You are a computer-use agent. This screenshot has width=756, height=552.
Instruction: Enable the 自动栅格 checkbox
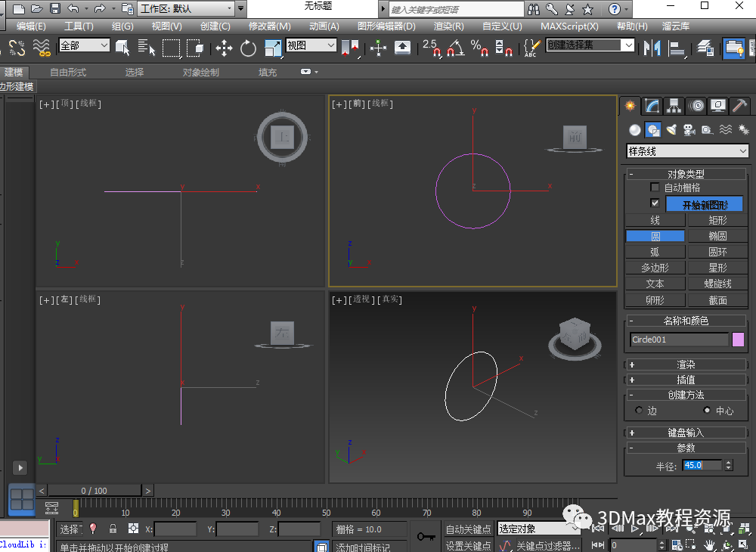click(655, 188)
